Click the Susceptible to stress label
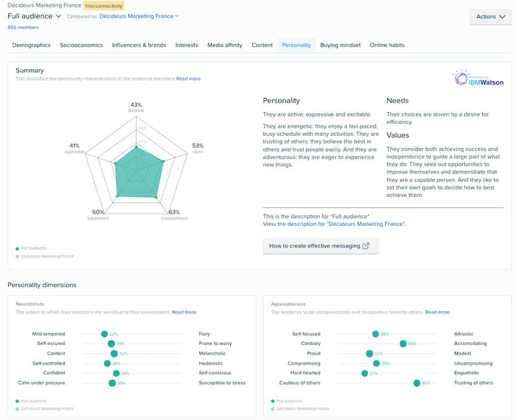Screen dimensions: 518x420 (x=222, y=383)
